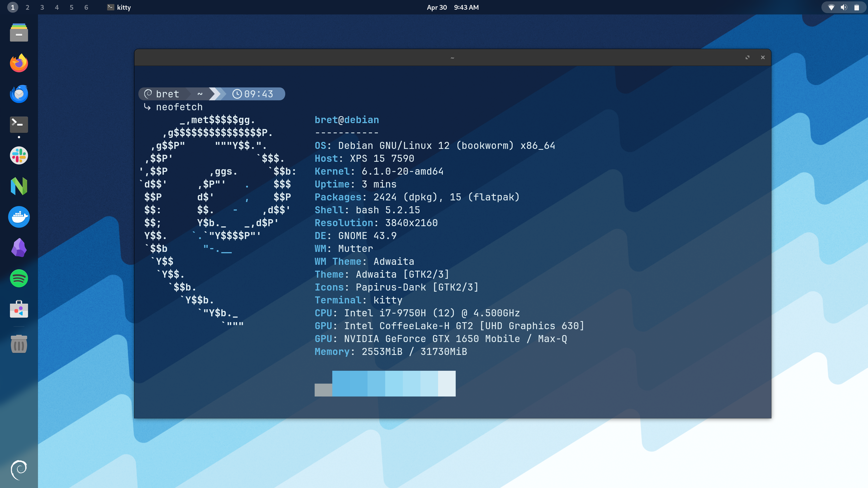Click the battery icon in the top bar

click(x=856, y=7)
